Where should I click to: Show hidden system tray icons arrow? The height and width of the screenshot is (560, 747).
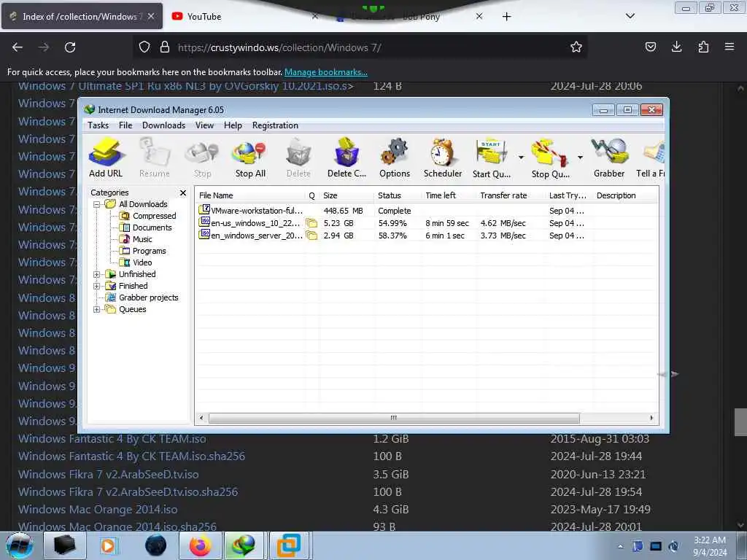click(620, 546)
